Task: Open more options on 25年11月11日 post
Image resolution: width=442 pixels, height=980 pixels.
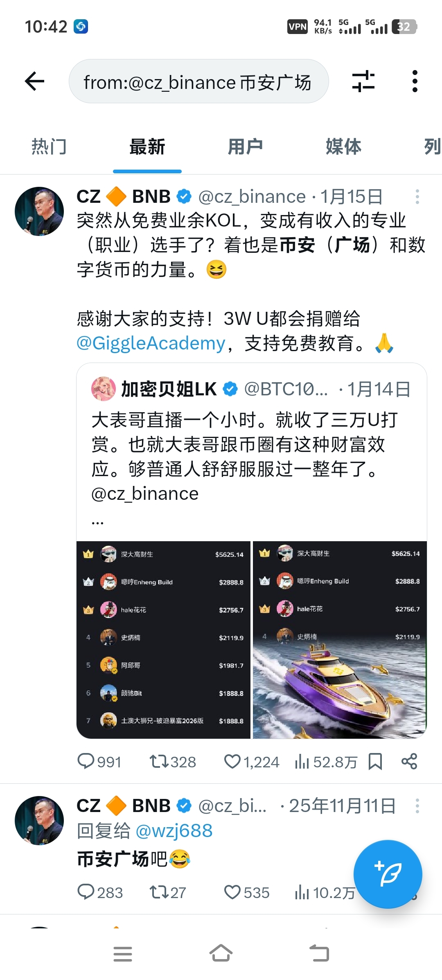Action: point(417,806)
